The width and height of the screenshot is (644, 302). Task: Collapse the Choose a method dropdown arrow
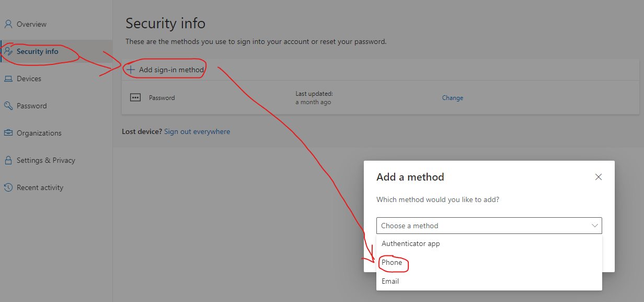[x=594, y=226]
